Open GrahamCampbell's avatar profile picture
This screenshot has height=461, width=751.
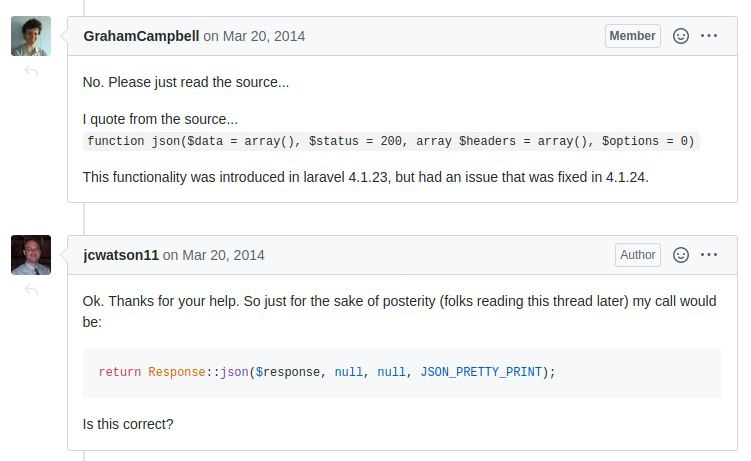pyautogui.click(x=30, y=36)
